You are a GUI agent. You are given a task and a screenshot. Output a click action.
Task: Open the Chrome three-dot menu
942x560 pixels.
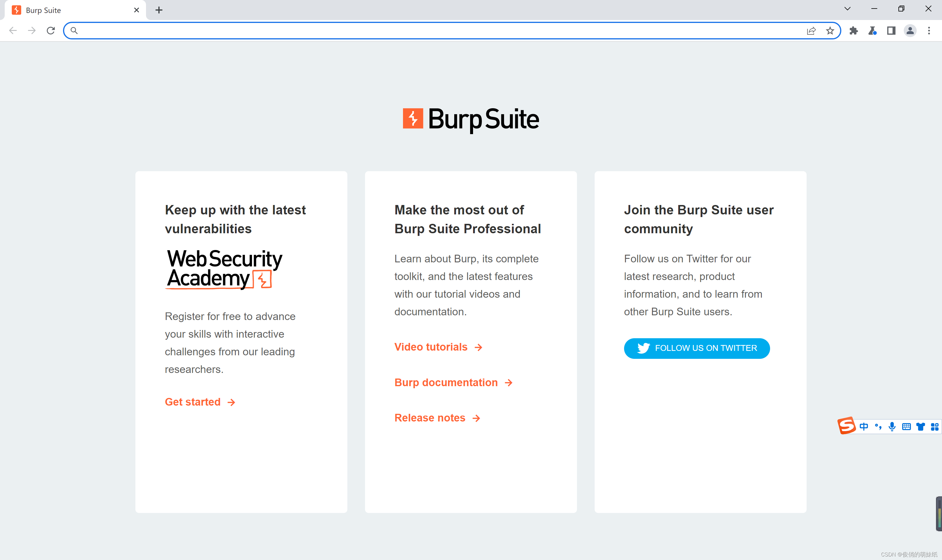click(929, 31)
